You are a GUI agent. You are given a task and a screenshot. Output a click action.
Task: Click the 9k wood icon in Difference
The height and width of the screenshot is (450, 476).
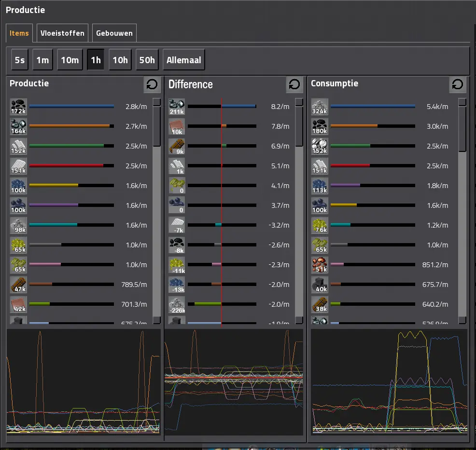click(x=177, y=146)
